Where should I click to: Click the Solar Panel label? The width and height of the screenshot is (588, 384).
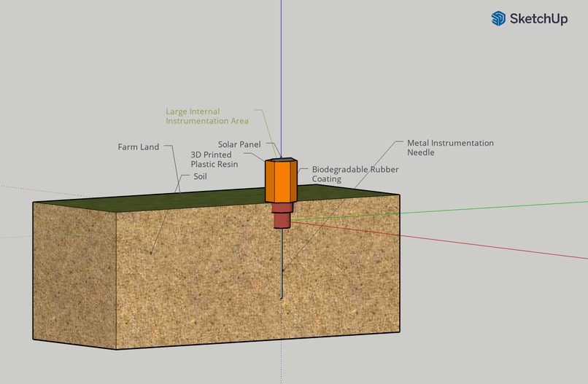click(x=239, y=144)
